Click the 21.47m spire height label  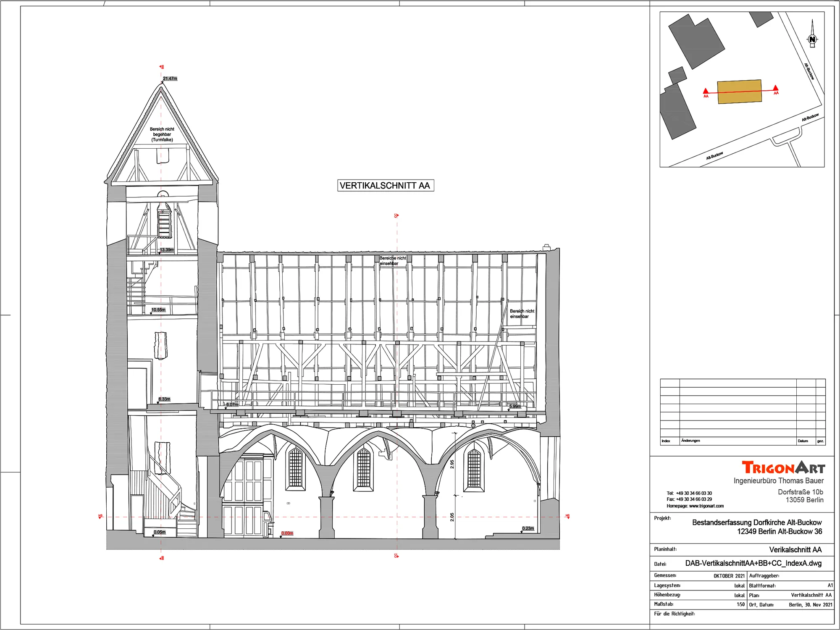(170, 79)
